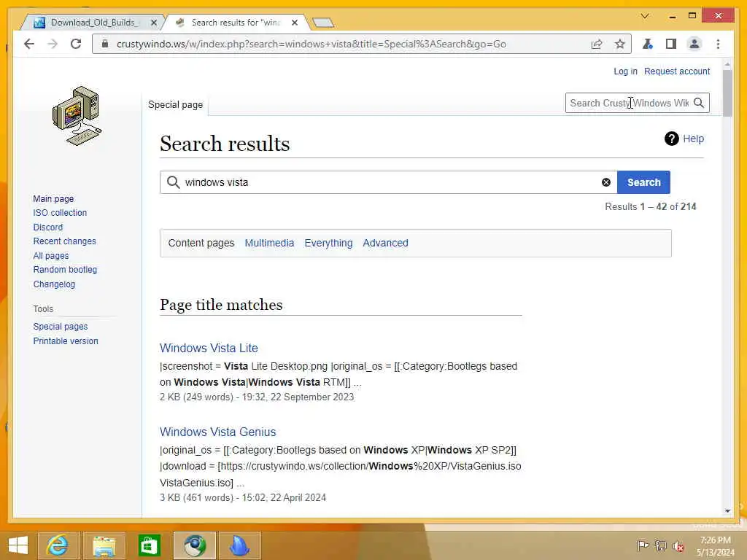
Task: Share this page via address bar icon
Action: [x=597, y=44]
